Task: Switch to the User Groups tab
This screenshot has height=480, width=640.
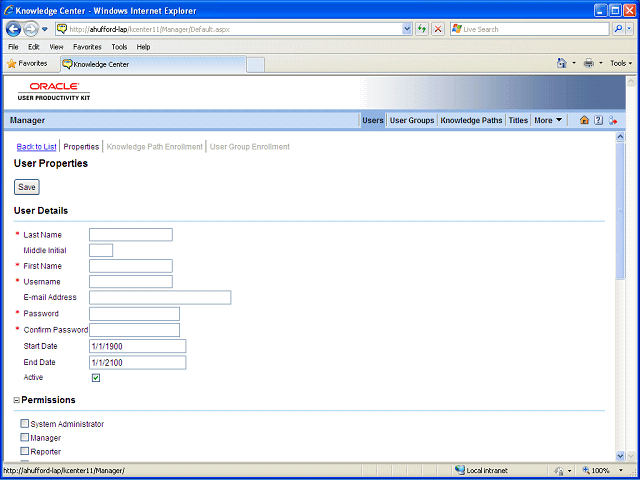Action: pos(412,120)
